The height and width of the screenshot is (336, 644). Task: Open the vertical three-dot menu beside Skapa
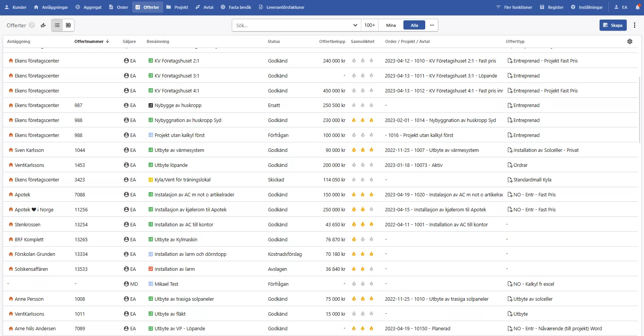634,25
